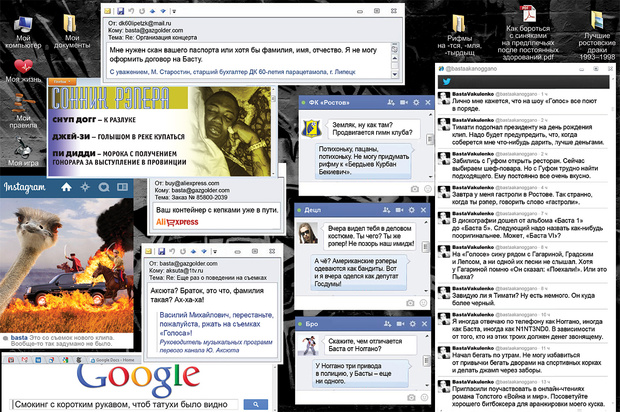Click tweet about шоу «Голос»
The height and width of the screenshot is (412, 620).
click(523, 102)
